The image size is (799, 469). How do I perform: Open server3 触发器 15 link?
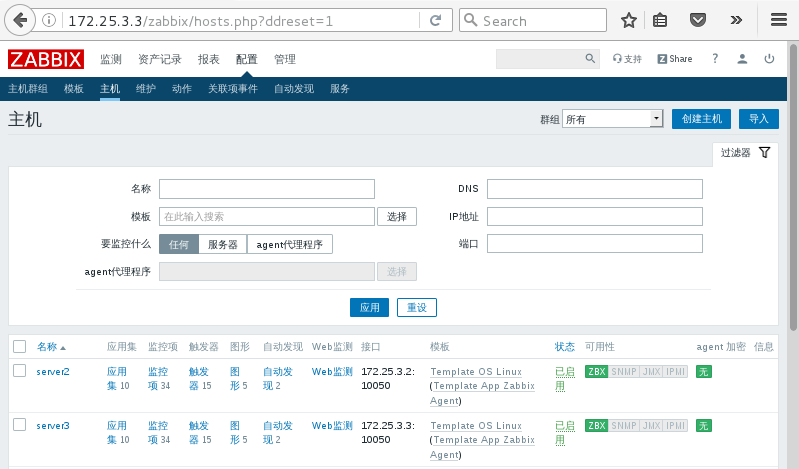click(x=200, y=432)
